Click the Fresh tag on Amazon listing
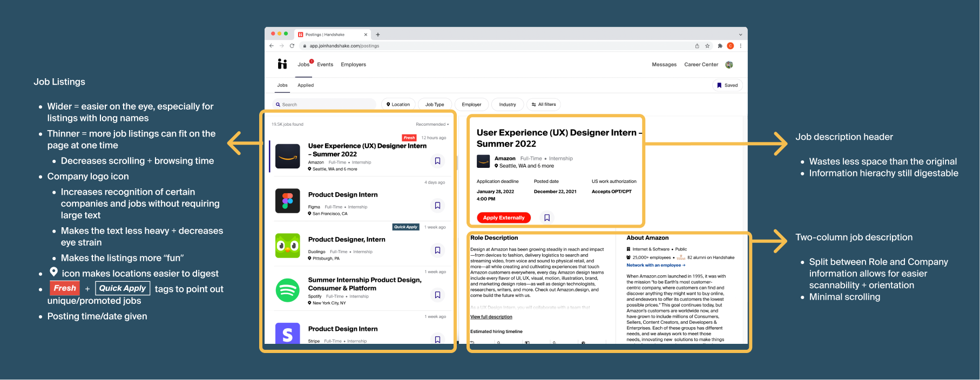The width and height of the screenshot is (980, 380). (x=409, y=138)
